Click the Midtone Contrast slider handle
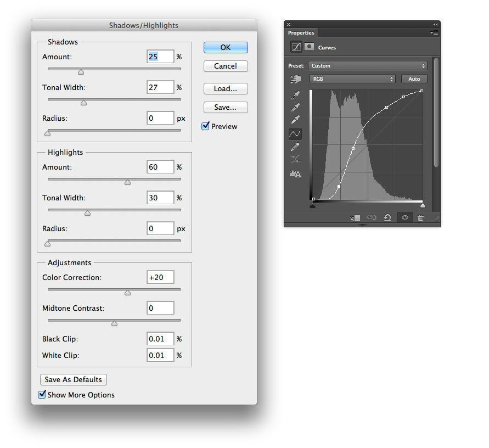Viewport: 489px width, 448px height. pos(115,323)
